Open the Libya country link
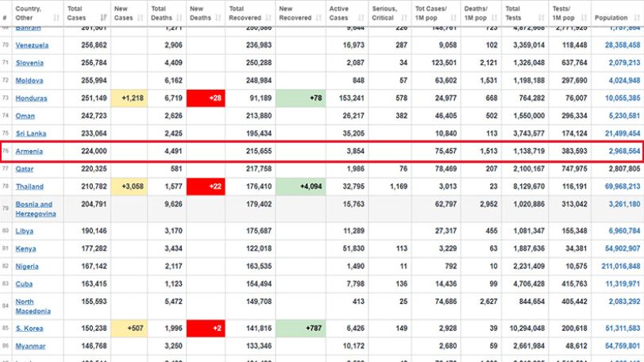644x362 pixels. click(x=25, y=231)
